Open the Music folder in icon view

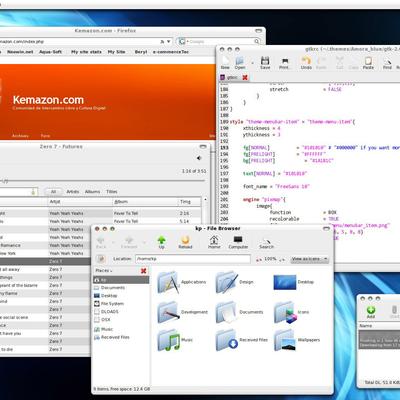tap(168, 340)
